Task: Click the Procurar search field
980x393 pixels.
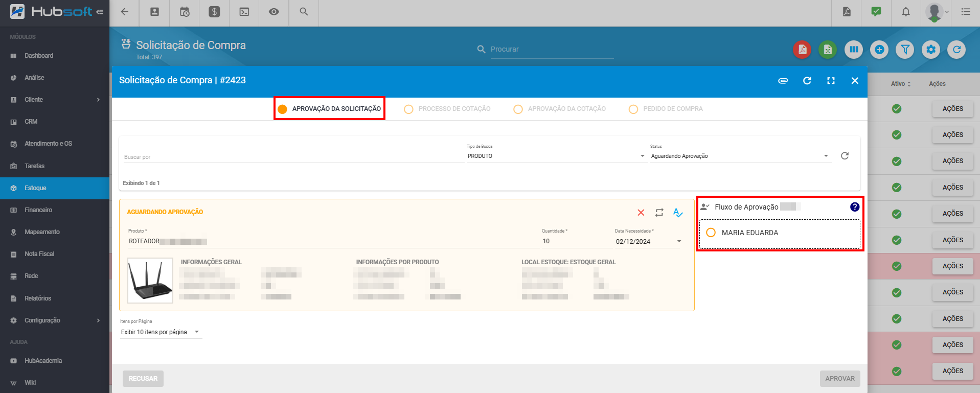Action: tap(552, 49)
